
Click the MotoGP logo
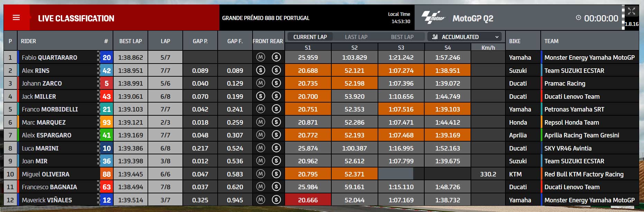pyautogui.click(x=433, y=18)
